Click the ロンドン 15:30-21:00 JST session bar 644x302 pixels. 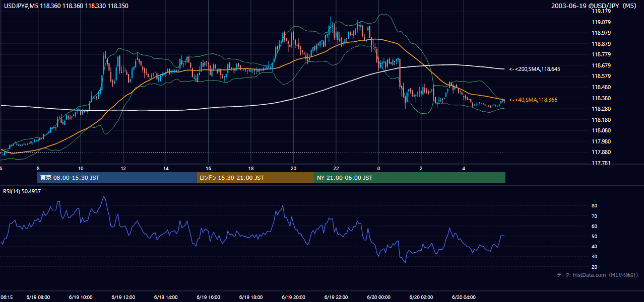click(x=255, y=178)
